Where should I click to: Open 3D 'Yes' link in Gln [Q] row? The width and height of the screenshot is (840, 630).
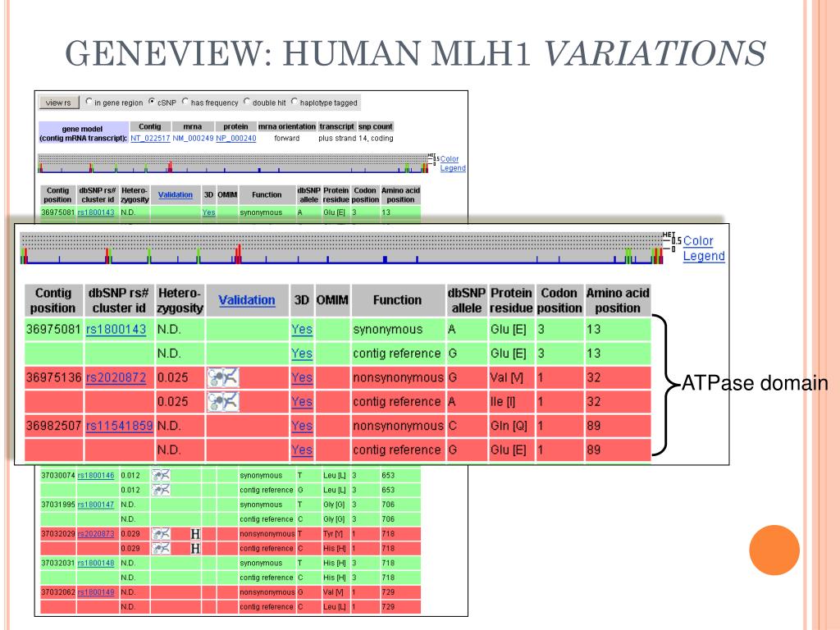302,426
